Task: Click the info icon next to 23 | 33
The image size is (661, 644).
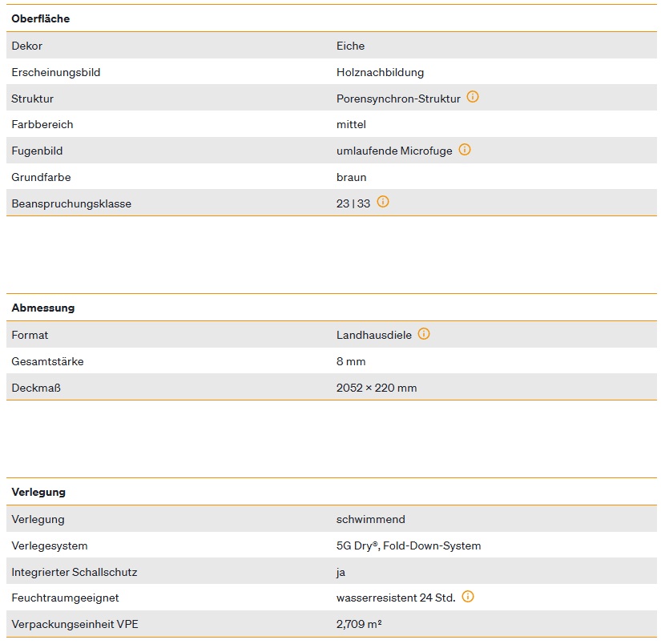Action: [x=383, y=202]
